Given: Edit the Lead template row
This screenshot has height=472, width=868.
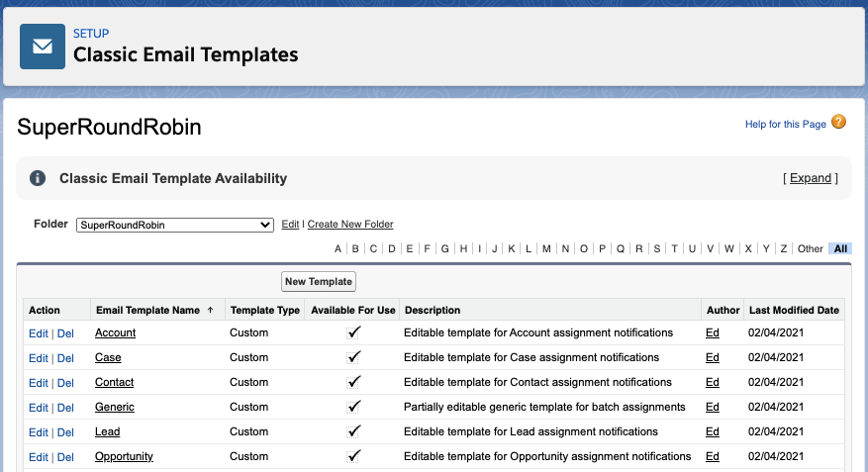Looking at the screenshot, I should [39, 432].
